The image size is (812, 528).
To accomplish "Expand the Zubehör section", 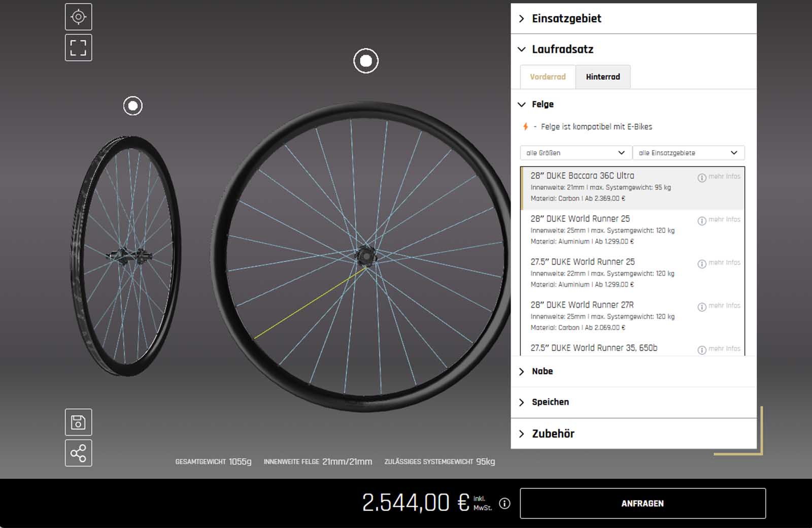I will coord(553,434).
